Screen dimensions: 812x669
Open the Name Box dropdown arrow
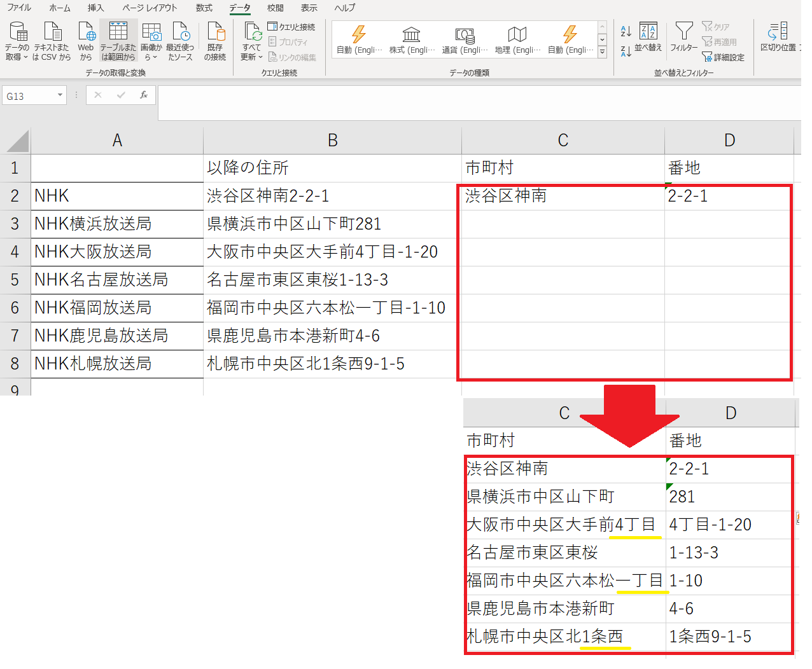(x=60, y=95)
